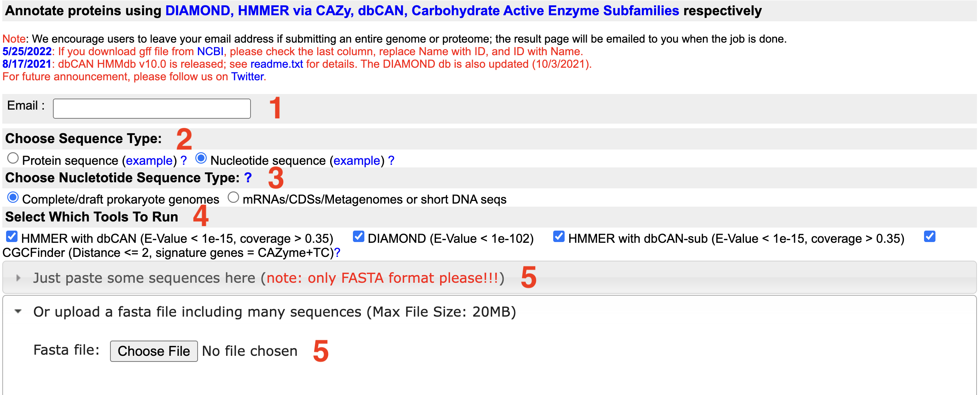Follow the Twitter link
The image size is (980, 395).
[x=247, y=76]
